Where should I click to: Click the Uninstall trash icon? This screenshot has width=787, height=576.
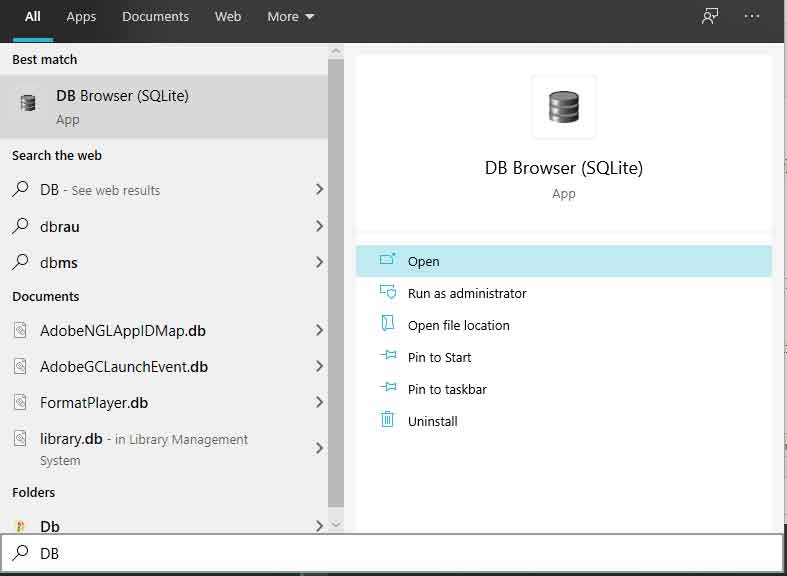coord(387,419)
